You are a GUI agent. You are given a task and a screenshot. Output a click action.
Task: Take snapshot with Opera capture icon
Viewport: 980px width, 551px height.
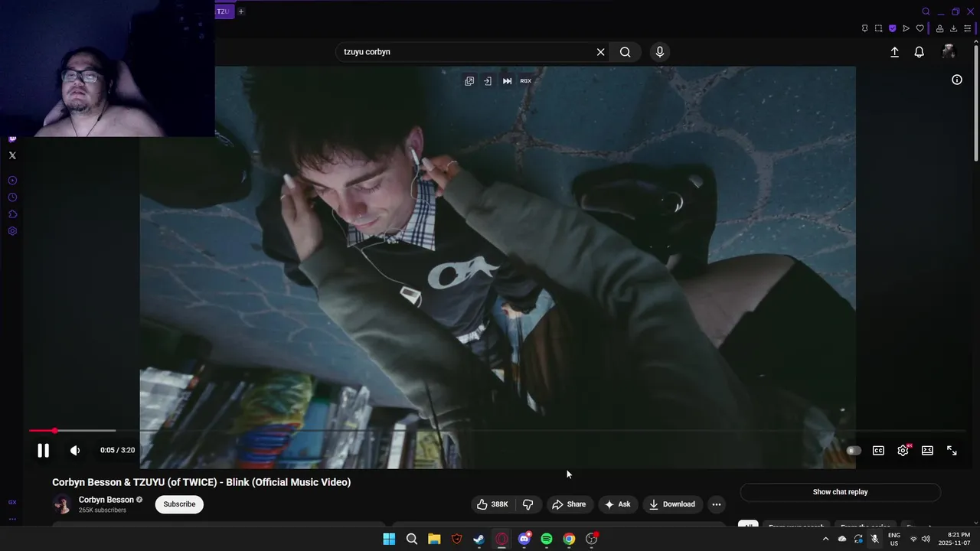pos(878,28)
